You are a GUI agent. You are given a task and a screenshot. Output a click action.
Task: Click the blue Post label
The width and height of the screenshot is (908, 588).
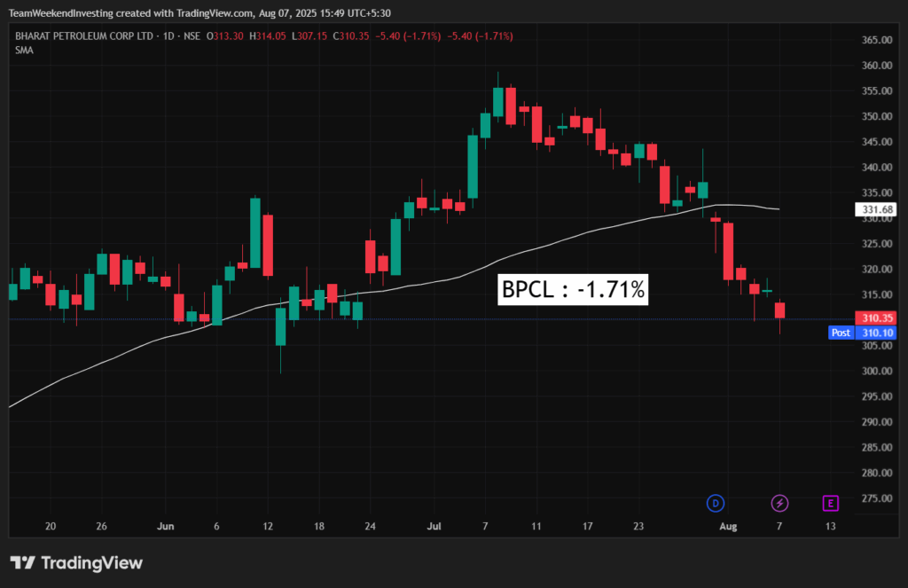(841, 333)
